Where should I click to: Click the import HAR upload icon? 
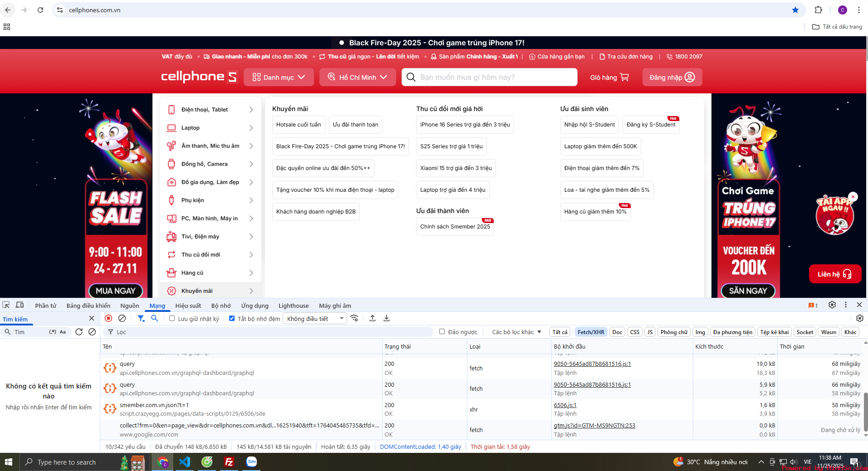tap(373, 318)
